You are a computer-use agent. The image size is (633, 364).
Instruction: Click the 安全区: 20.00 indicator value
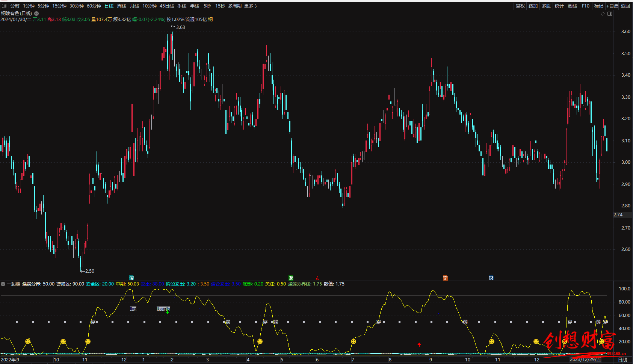point(100,284)
